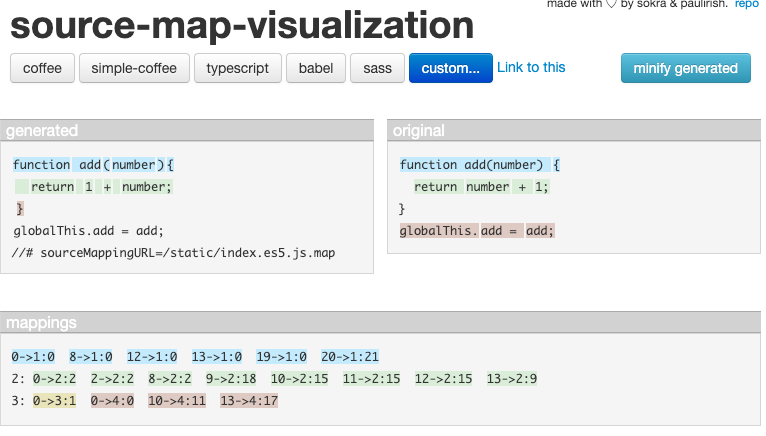
Task: Choose the typescript example
Action: click(x=240, y=68)
